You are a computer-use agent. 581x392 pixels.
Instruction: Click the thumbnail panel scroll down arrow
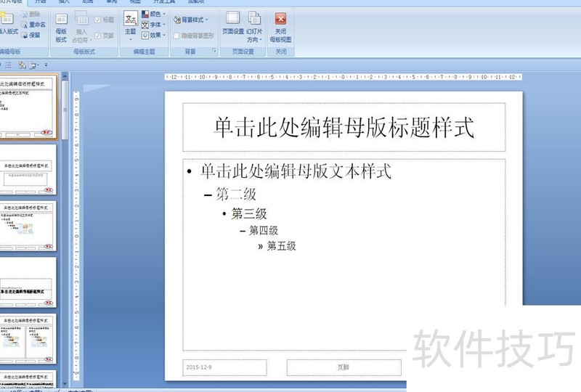65,384
